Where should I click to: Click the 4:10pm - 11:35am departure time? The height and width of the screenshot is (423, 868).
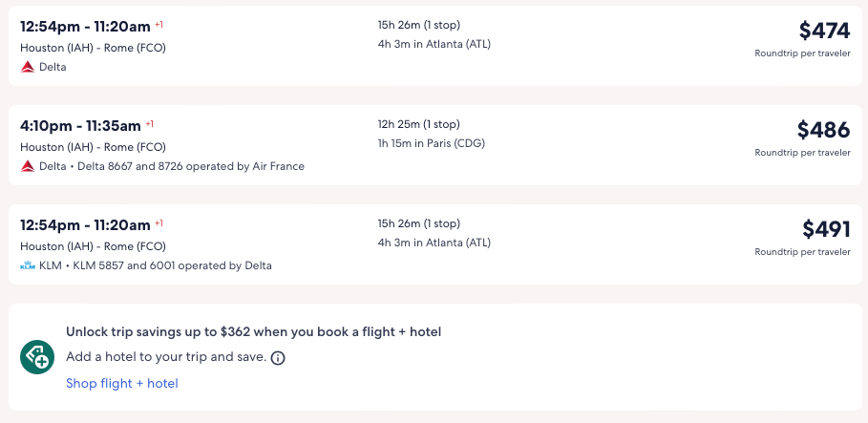(80, 125)
